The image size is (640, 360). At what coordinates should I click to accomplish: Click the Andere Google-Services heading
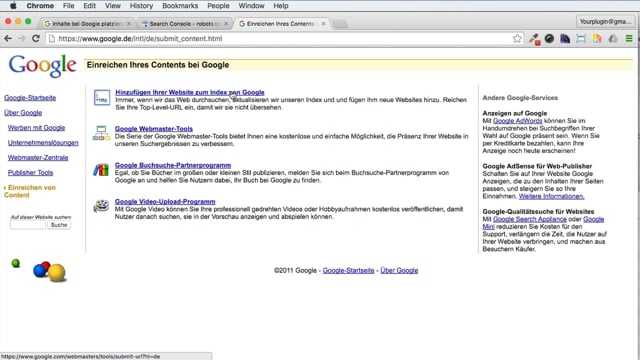click(520, 98)
